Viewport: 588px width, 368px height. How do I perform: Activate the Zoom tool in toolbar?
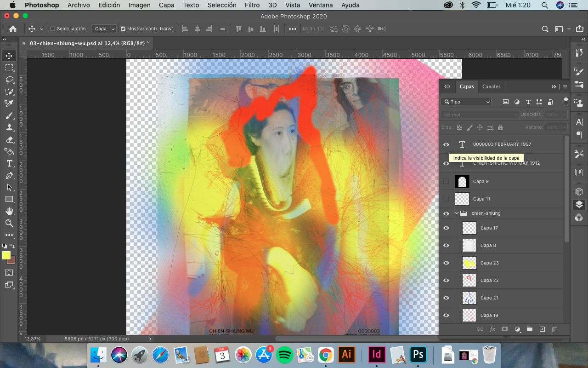click(x=9, y=223)
